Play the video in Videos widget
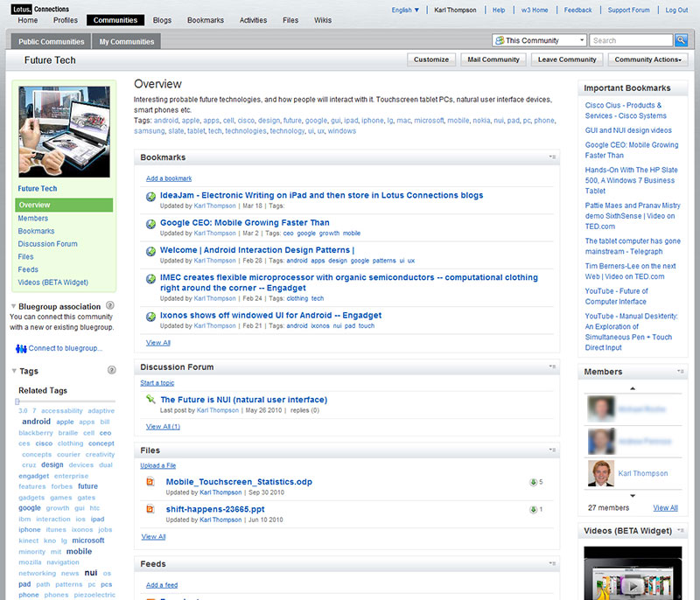The height and width of the screenshot is (600, 700). point(633,585)
